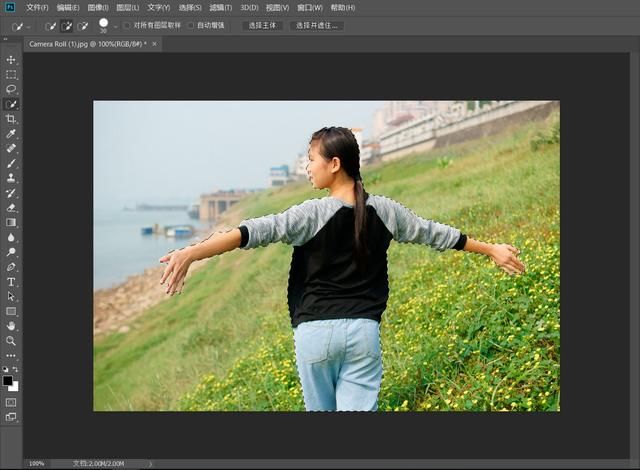Select the Dodge tool
The width and height of the screenshot is (640, 470).
(x=11, y=252)
